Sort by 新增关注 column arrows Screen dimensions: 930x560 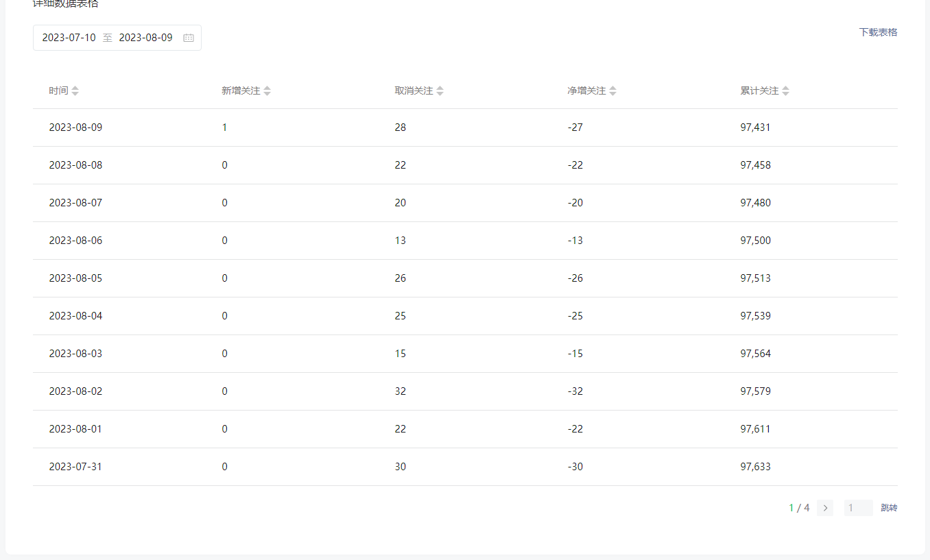[x=267, y=90]
